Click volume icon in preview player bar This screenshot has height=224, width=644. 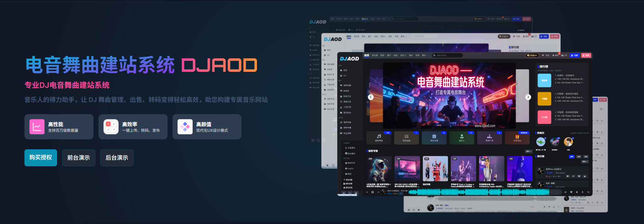pyautogui.click(x=566, y=192)
